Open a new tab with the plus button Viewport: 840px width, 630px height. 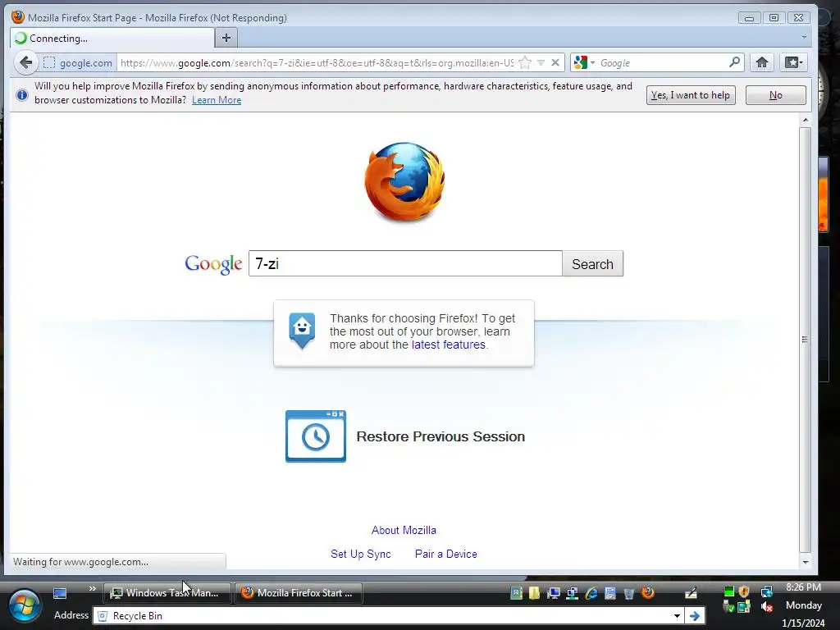[x=226, y=38]
